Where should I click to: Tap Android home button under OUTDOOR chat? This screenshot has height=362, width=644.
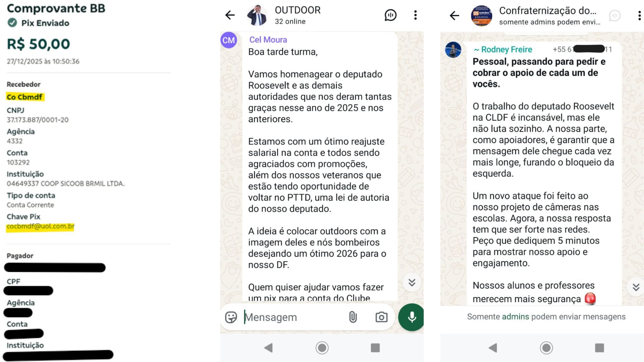pos(322,348)
